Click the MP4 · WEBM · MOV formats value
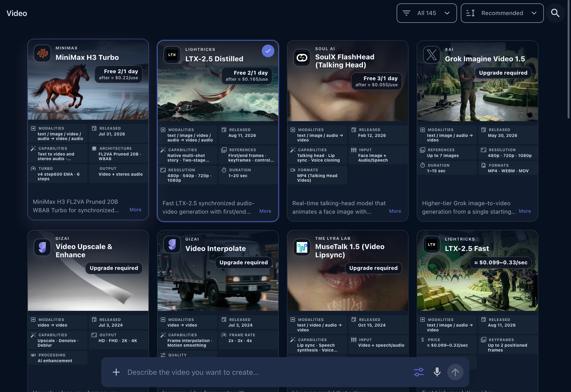Viewport: 571px width, 392px height. 508,171
